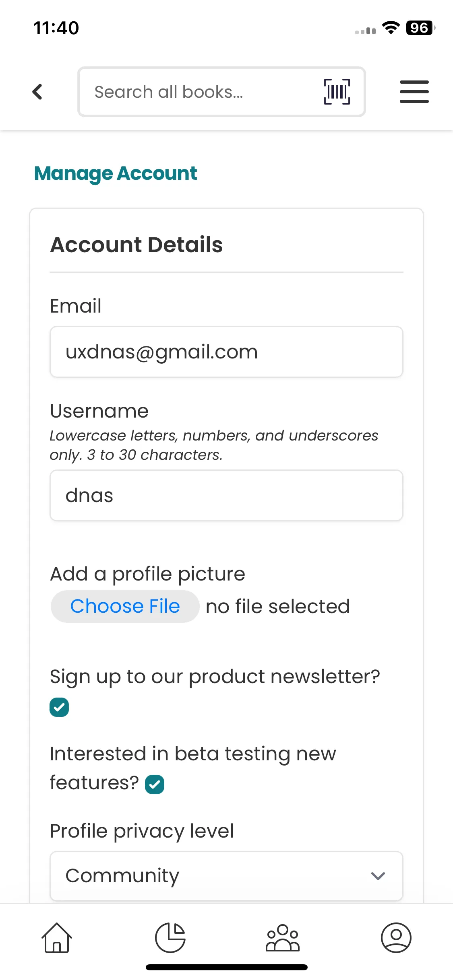Tap the battery indicator icon
Image resolution: width=453 pixels, height=980 pixels.
click(x=420, y=28)
